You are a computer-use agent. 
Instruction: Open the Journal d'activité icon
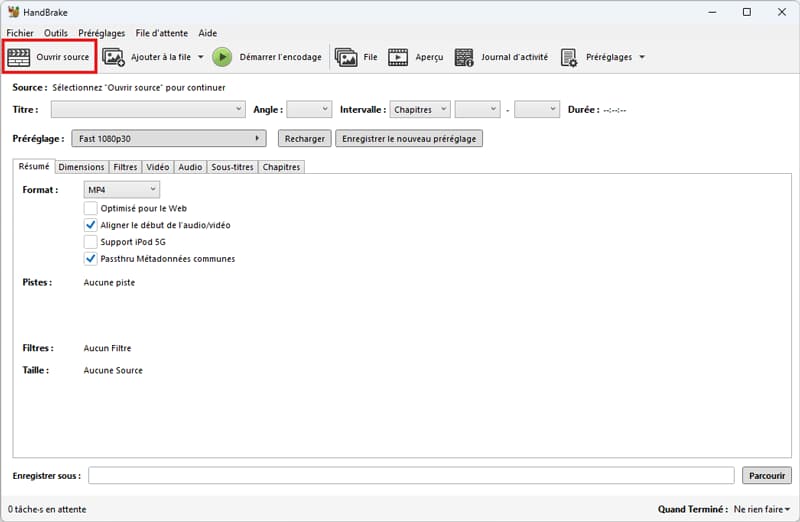click(464, 57)
